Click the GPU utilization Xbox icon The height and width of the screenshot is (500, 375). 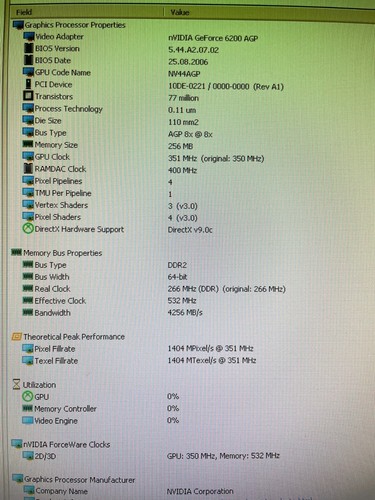[28, 396]
